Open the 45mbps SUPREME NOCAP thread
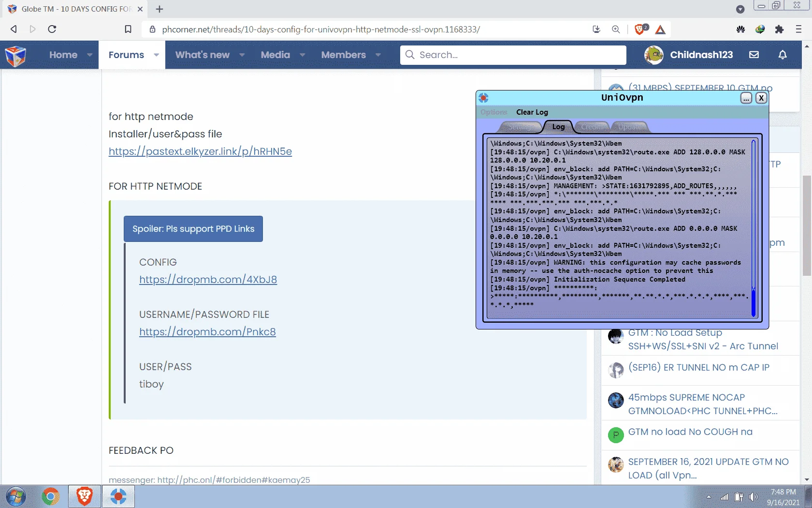812x508 pixels. point(703,404)
